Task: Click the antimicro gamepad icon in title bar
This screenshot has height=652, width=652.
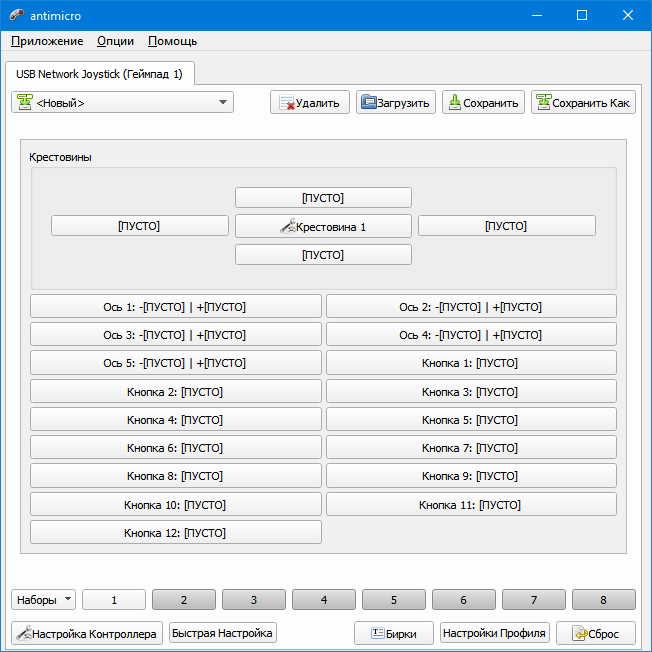Action: pyautogui.click(x=17, y=15)
